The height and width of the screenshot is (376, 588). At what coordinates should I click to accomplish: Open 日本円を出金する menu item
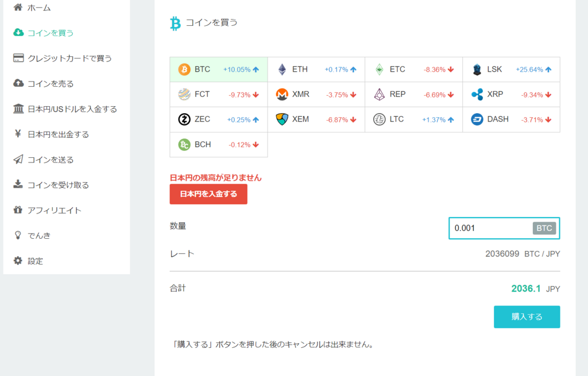58,134
